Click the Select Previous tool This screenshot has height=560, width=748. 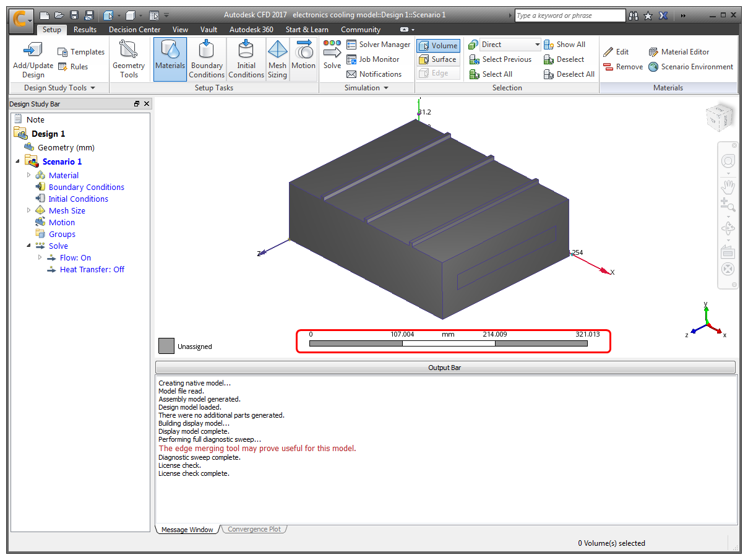click(501, 59)
